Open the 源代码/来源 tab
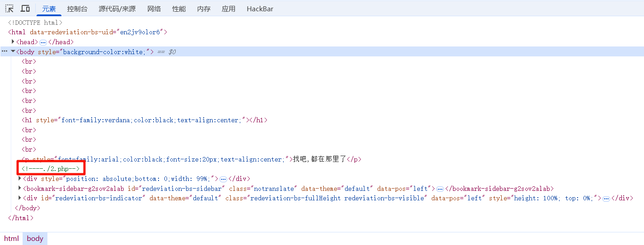 click(x=117, y=9)
